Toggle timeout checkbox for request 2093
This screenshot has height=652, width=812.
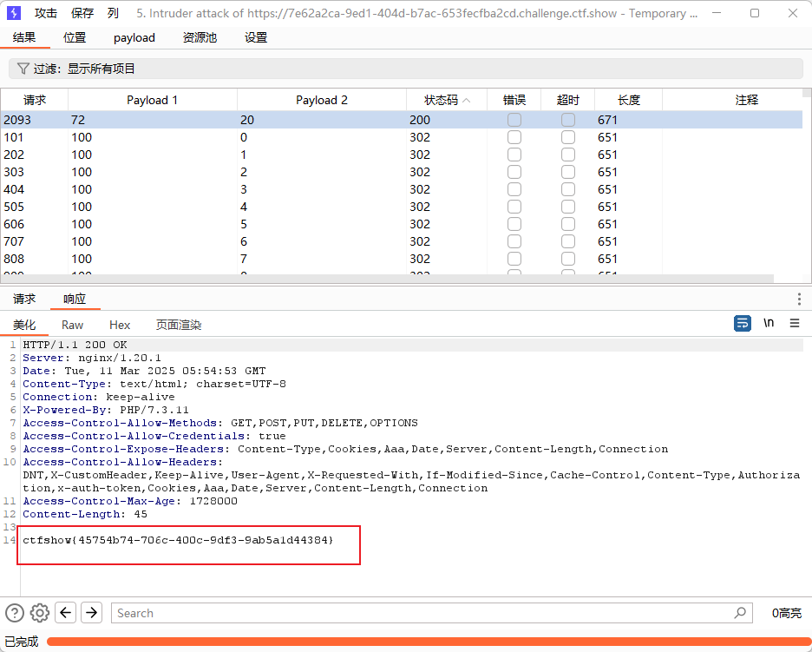point(568,120)
